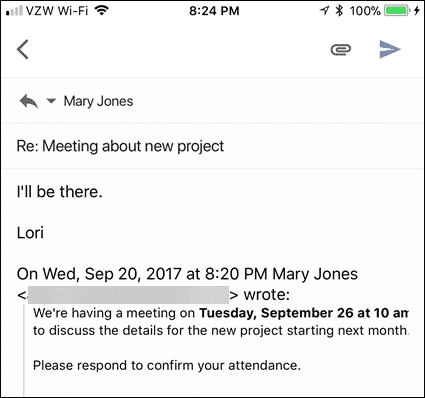
Task: Tap the Wi-Fi status icon
Action: (x=102, y=11)
